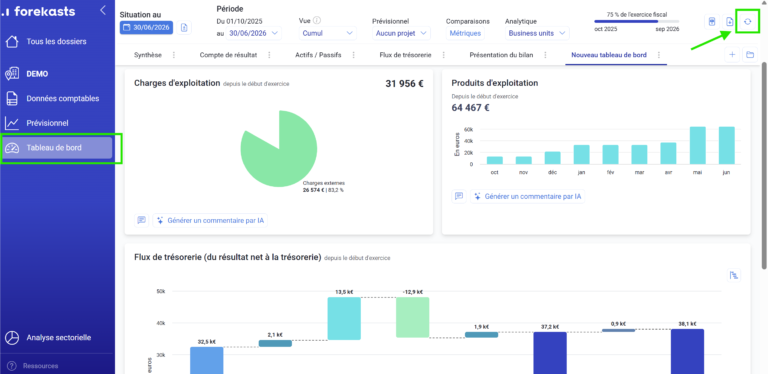Open Tous les dossiers home icon
768x374 pixels.
pos(12,42)
